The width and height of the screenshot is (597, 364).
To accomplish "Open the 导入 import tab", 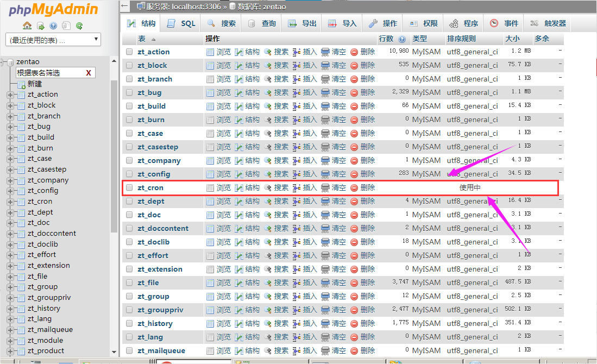I will coord(342,23).
